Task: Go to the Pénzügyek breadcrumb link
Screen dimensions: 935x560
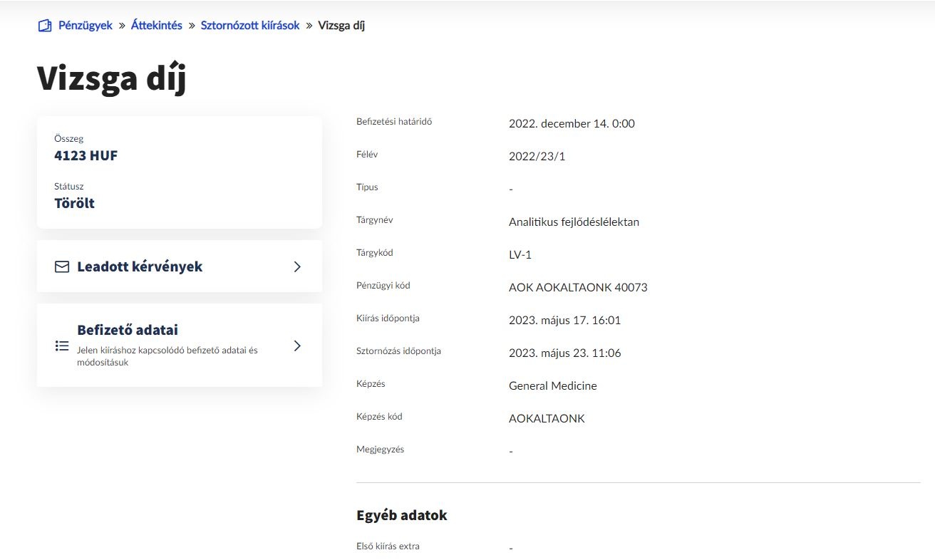Action: 86,26
